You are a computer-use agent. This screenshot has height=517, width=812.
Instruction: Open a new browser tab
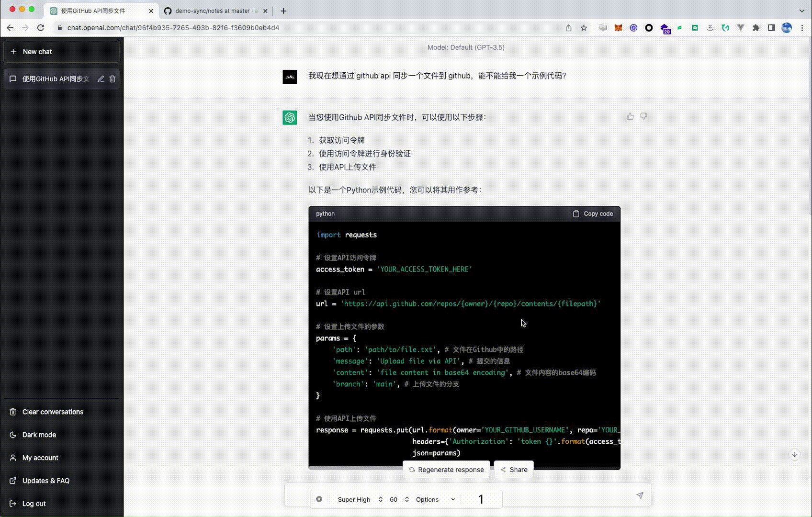click(x=283, y=11)
